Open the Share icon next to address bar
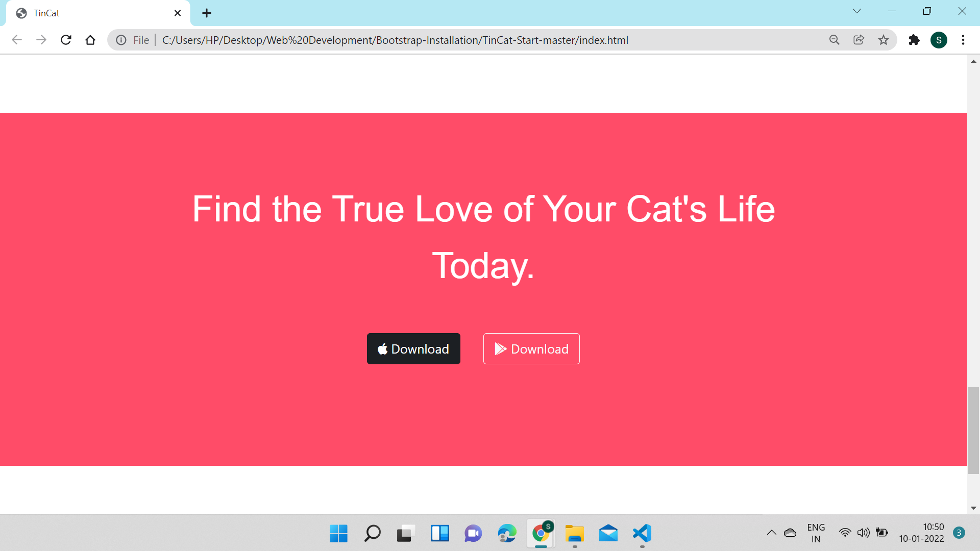This screenshot has height=551, width=980. pyautogui.click(x=859, y=40)
